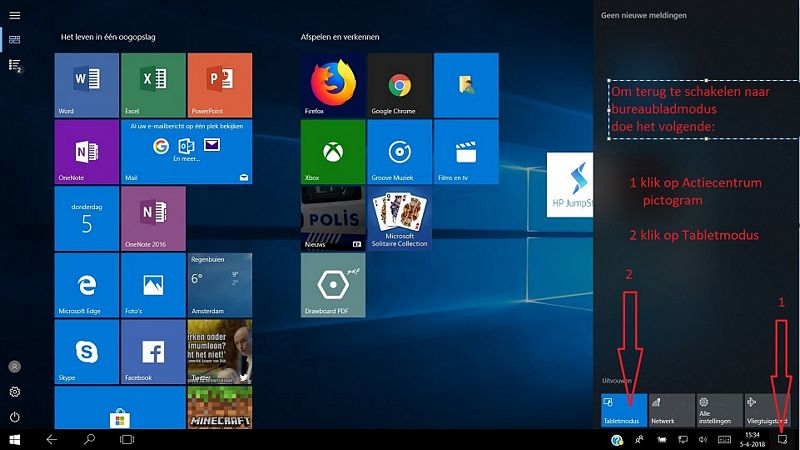Launch Excel from its Start tile
Screen dimensions: 800x450
(153, 85)
